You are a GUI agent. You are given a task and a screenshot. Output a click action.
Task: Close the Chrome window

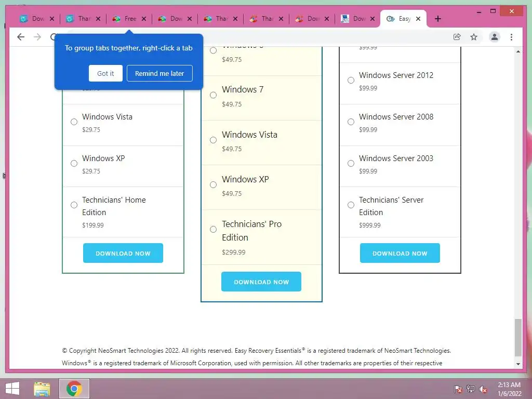click(x=512, y=11)
